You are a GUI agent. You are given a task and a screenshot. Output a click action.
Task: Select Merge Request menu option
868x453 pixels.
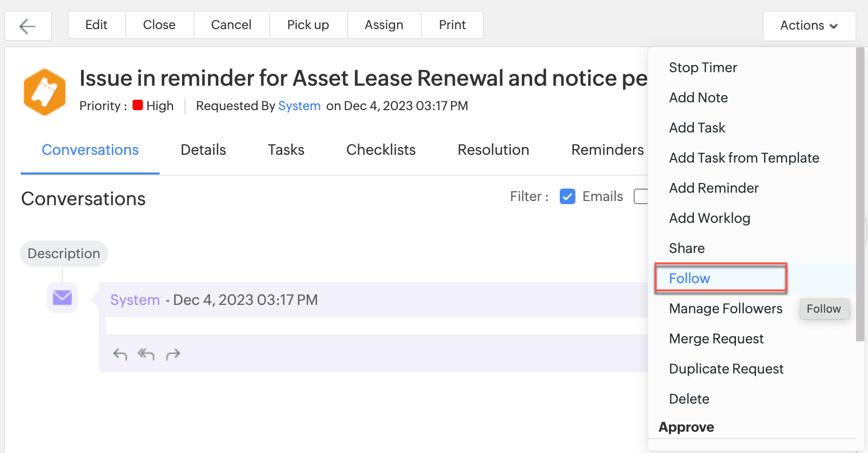click(x=716, y=339)
